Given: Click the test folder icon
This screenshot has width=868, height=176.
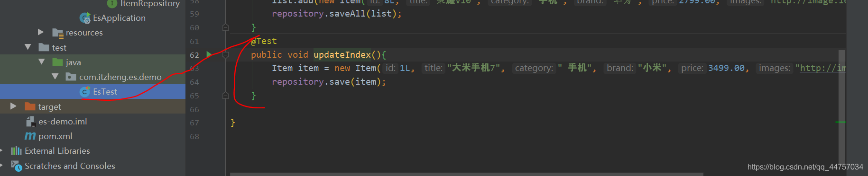Looking at the screenshot, I should pyautogui.click(x=44, y=47).
